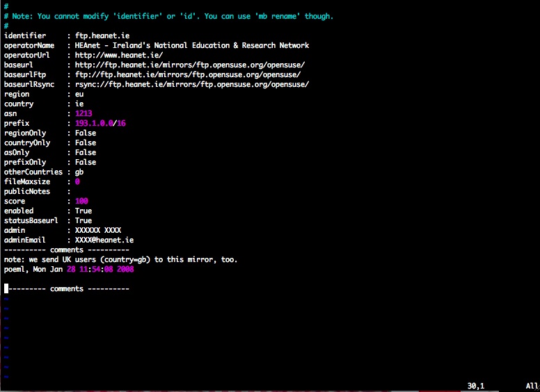540x392 pixels.
Task: Click the region value eu
Action: (x=79, y=94)
